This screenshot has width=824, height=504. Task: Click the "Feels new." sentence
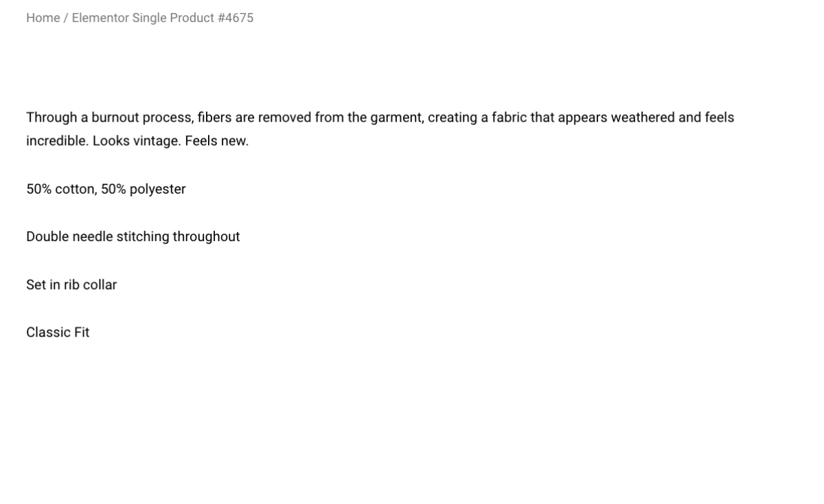[217, 141]
